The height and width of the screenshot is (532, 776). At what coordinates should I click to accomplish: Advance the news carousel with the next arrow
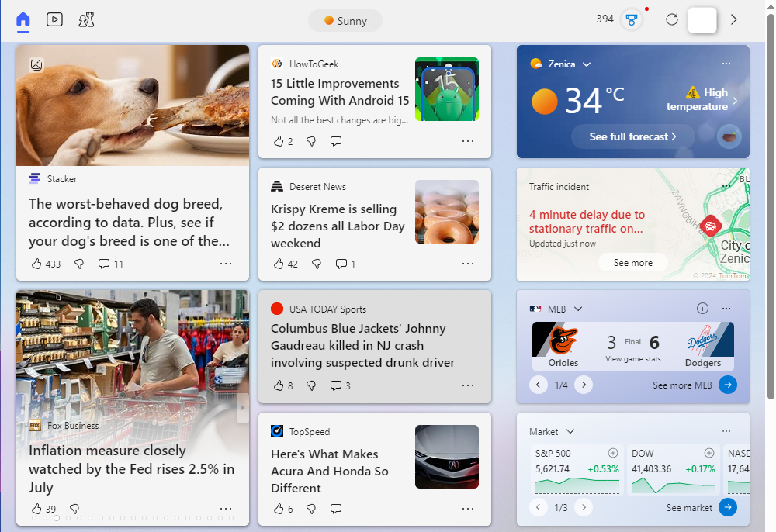242,408
